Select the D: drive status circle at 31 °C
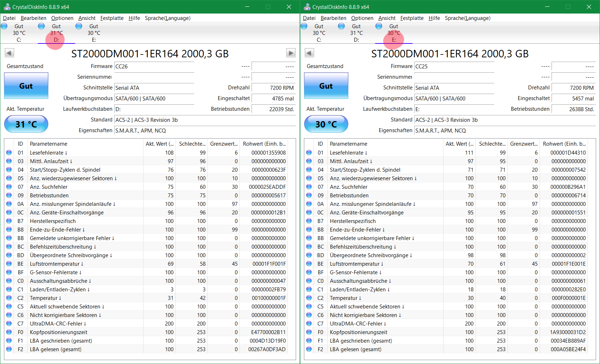 (x=41, y=26)
